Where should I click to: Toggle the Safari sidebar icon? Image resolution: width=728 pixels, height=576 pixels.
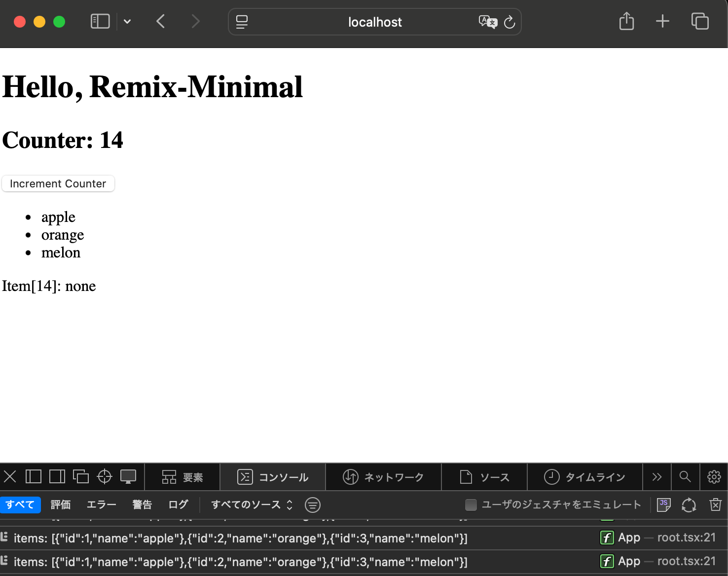[100, 21]
